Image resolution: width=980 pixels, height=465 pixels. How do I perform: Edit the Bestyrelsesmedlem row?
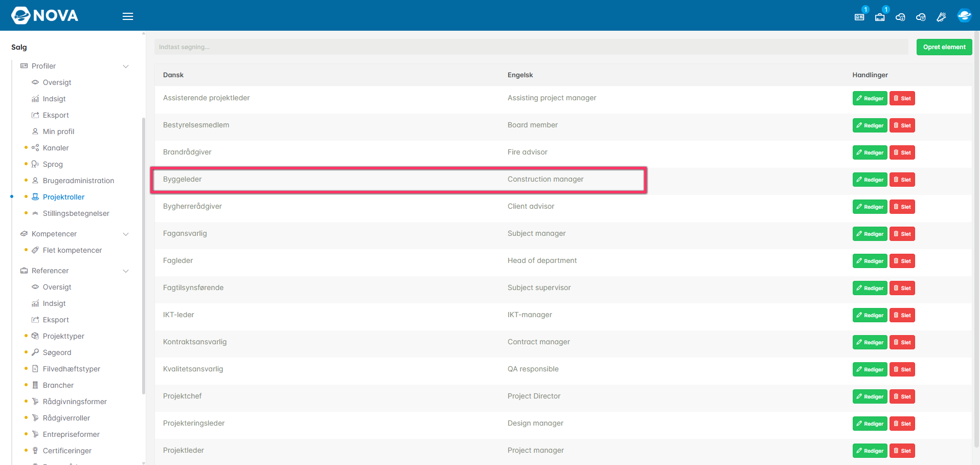click(870, 125)
